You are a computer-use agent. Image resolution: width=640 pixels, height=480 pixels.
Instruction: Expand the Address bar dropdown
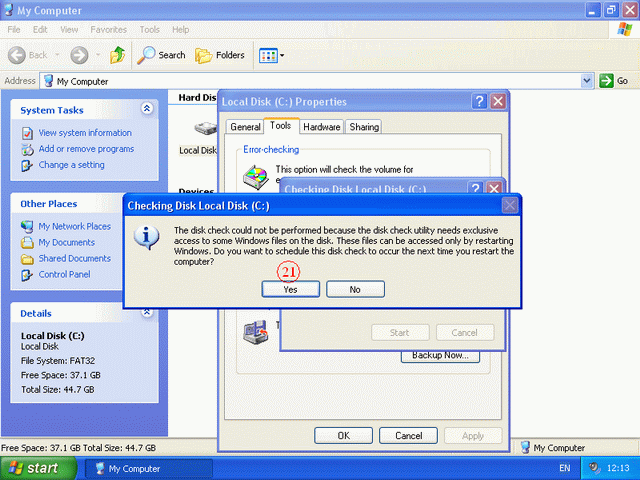[x=587, y=81]
